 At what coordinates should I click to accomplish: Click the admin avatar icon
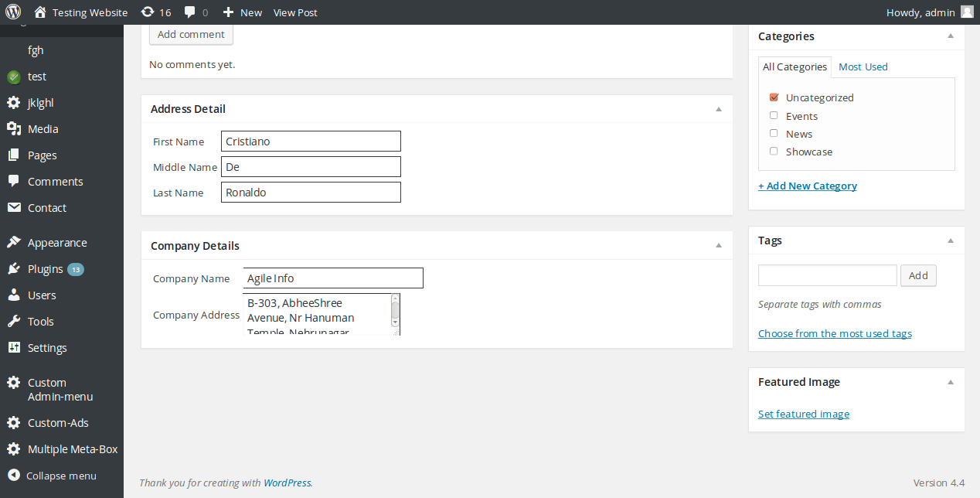967,12
